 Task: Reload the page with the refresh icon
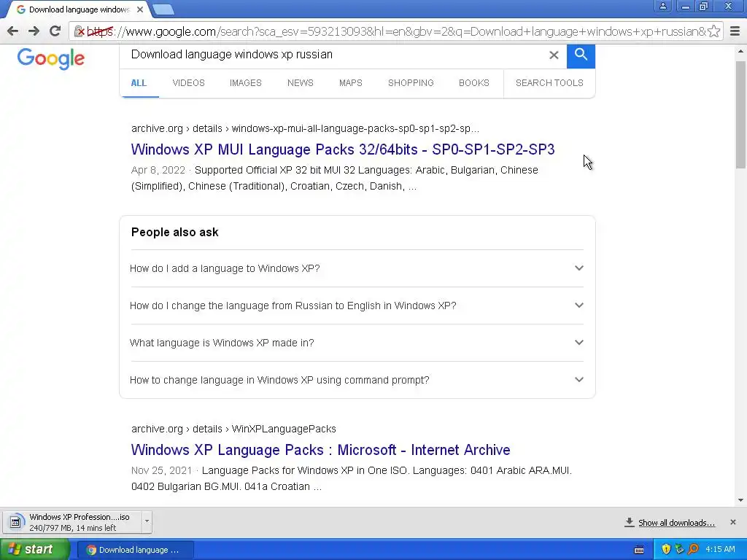tap(55, 31)
